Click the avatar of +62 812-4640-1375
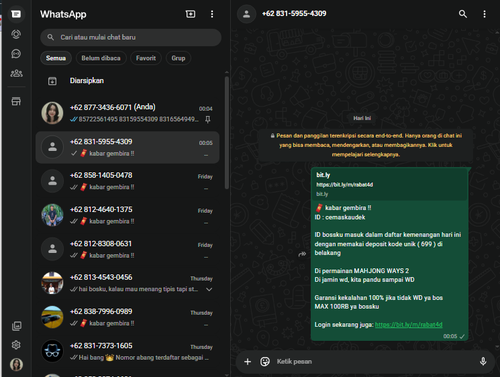The height and width of the screenshot is (377, 500). coord(52,215)
